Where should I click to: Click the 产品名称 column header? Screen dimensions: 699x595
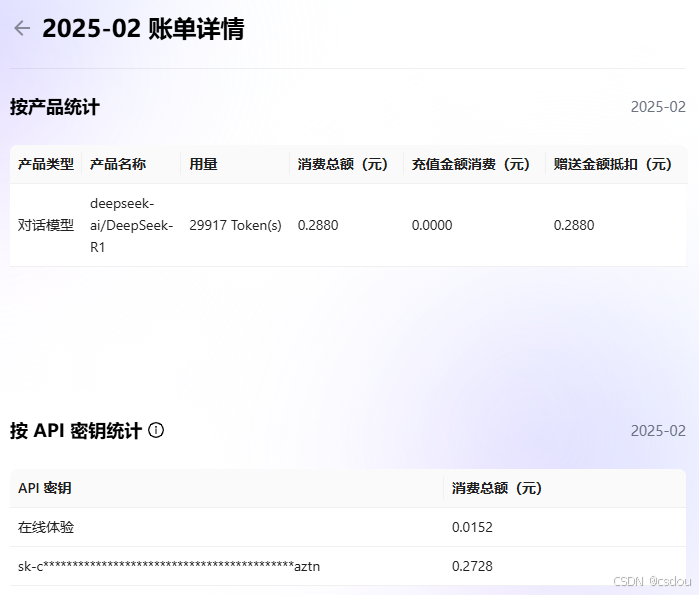click(x=118, y=164)
